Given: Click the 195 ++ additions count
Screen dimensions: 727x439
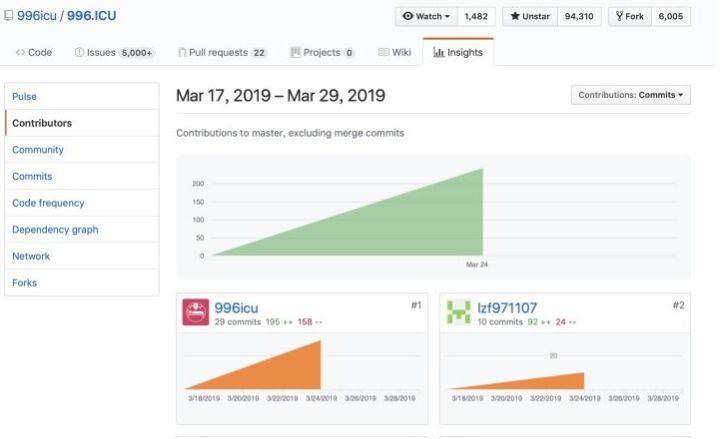Looking at the screenshot, I should pos(279,322).
